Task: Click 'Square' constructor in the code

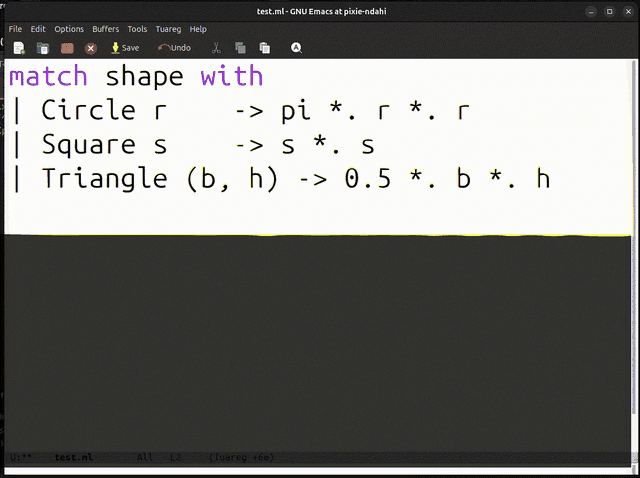Action: tap(88, 145)
